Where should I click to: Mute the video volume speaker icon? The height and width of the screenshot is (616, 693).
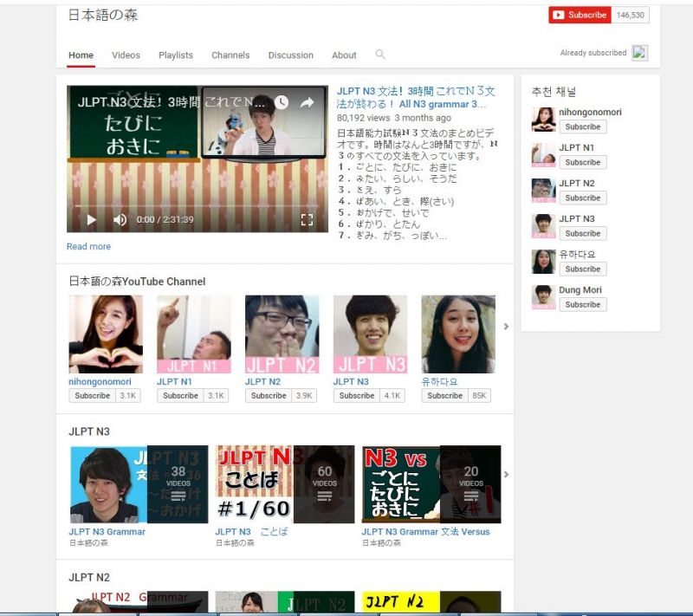click(120, 219)
